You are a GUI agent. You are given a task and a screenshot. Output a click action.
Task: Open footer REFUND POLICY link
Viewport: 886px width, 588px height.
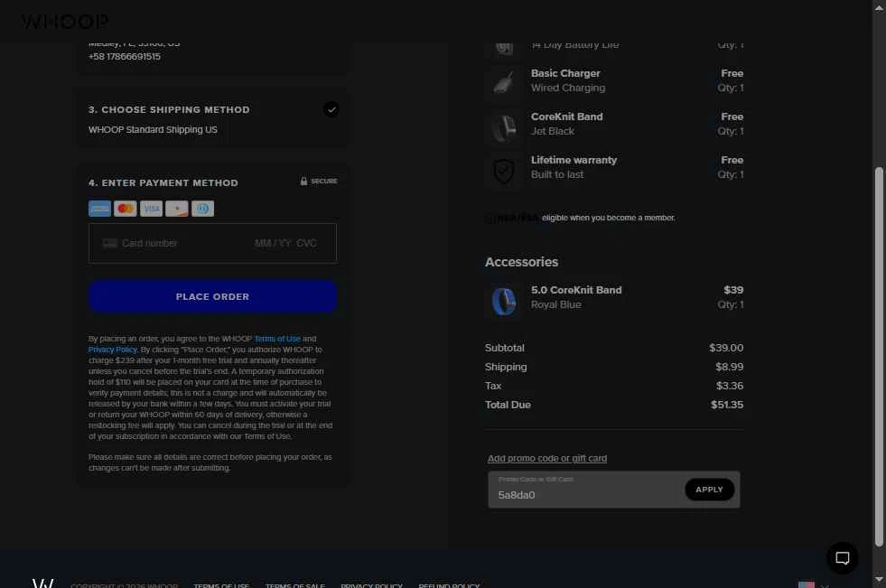pos(449,585)
